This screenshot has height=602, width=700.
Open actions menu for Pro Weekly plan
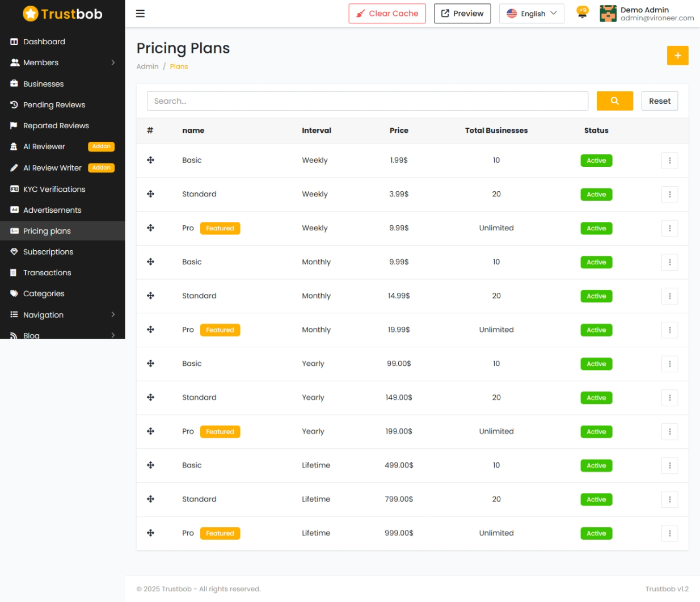(669, 228)
